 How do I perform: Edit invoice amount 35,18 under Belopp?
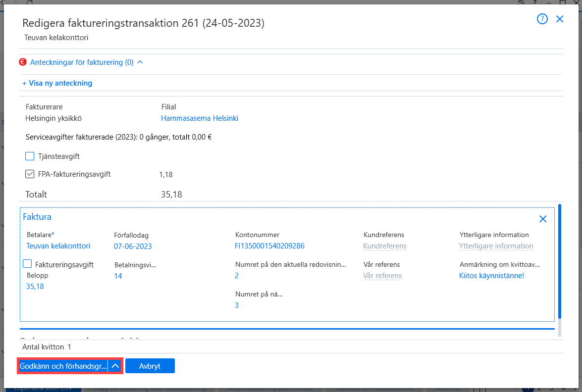coord(35,286)
